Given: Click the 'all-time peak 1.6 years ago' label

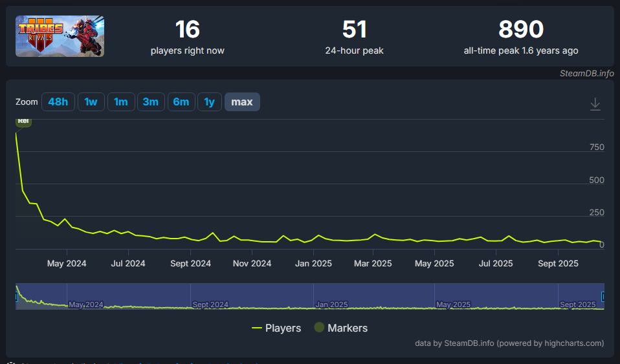Looking at the screenshot, I should tap(521, 50).
